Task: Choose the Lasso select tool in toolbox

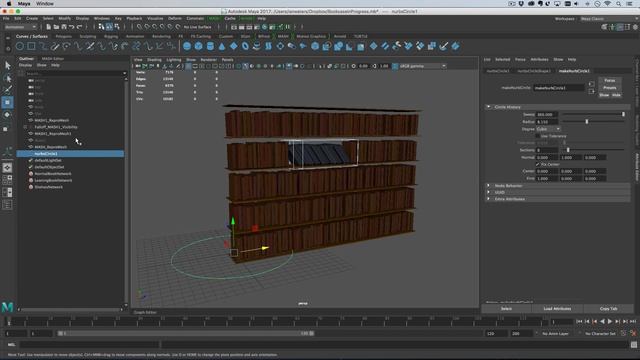Action: tap(7, 78)
